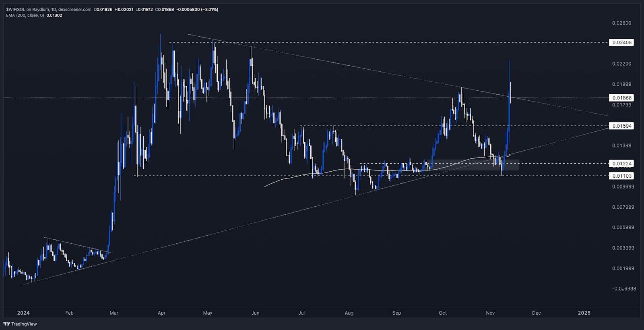Click the 0.02200 price axis tick
The image size is (644, 330).
(621, 64)
